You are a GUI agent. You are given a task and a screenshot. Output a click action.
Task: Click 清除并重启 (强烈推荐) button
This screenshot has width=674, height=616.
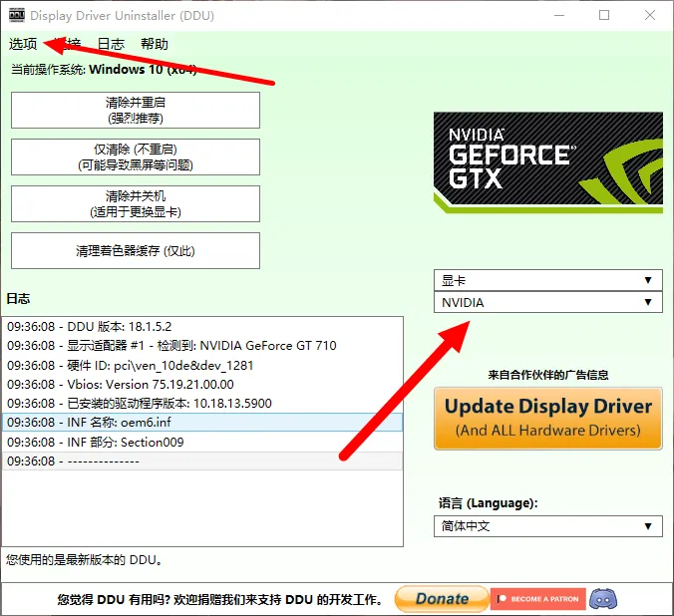[136, 110]
